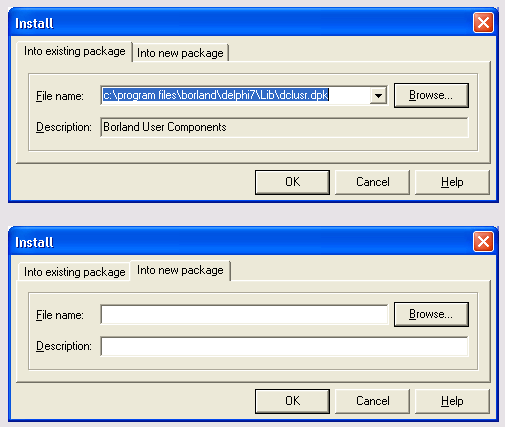Expand the File name dropdown arrow beside dclusr.dpk
The height and width of the screenshot is (427, 505).
point(378,96)
